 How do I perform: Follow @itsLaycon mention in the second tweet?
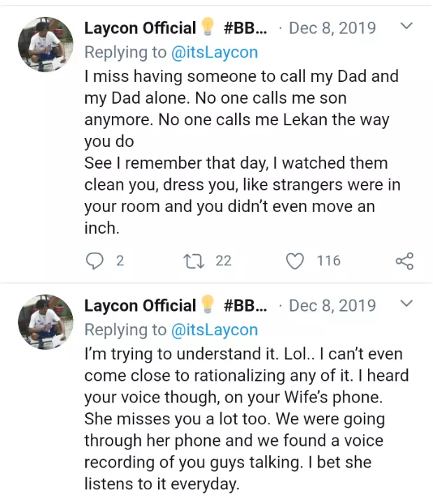pyautogui.click(x=213, y=329)
